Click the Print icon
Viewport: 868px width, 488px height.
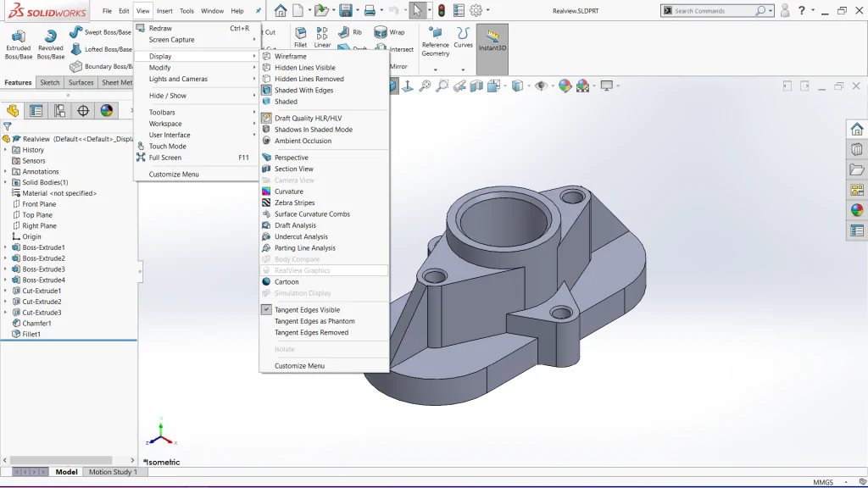(x=370, y=10)
